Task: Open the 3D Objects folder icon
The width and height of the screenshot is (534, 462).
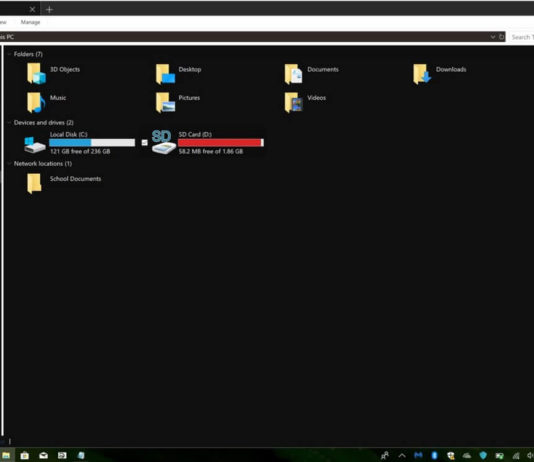Action: 36,73
